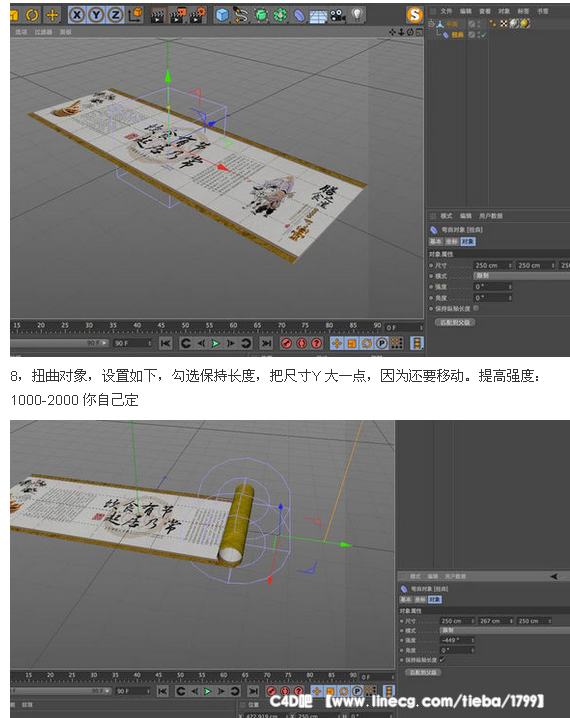Switch to 坐标 tab above the 250 cm fields
The image size is (570, 718).
[451, 241]
